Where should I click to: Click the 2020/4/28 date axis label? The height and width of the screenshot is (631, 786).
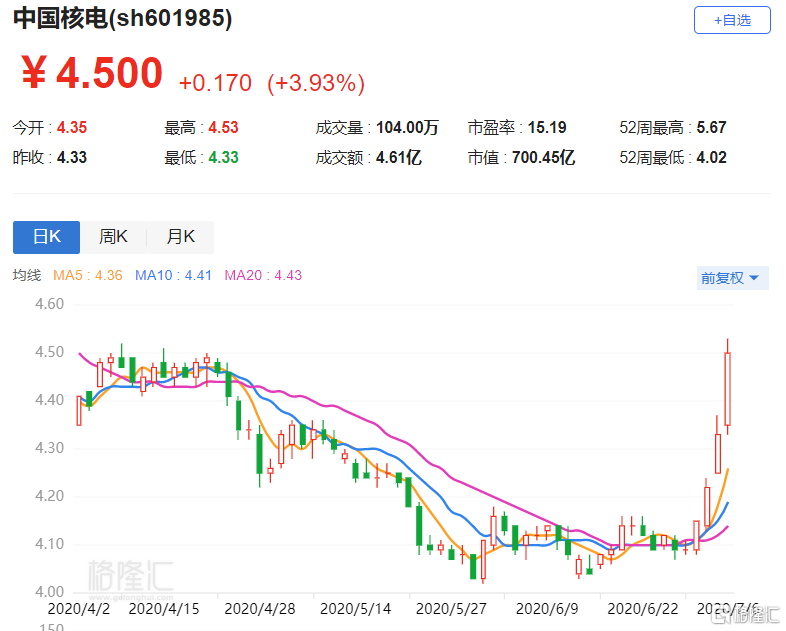[x=260, y=609]
